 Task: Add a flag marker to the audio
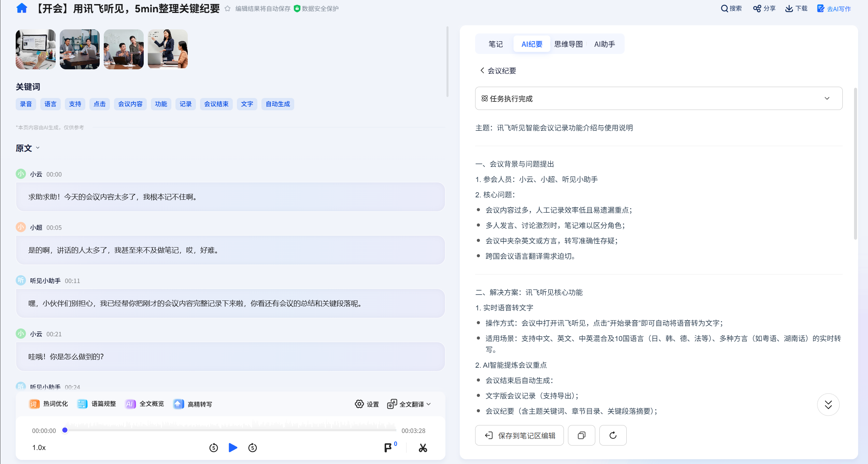pyautogui.click(x=388, y=448)
